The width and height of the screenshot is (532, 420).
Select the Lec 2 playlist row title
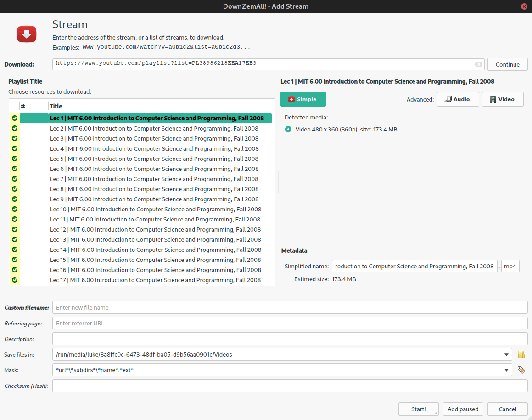154,128
